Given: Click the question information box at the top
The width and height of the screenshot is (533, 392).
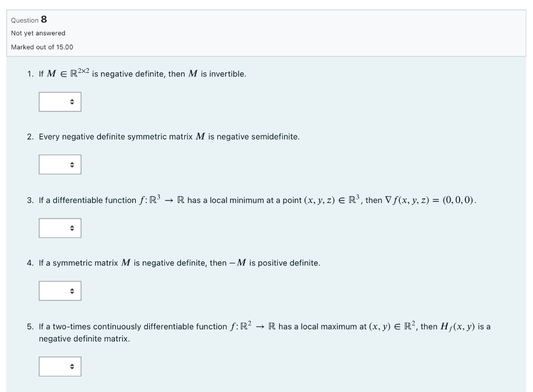Looking at the screenshot, I should click(266, 31).
